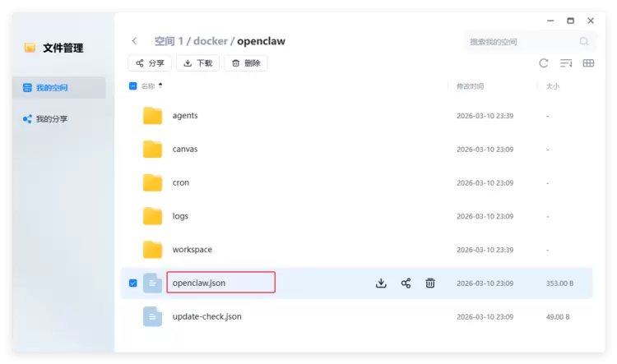617x364 pixels.
Task: Sort by the 修改时间 column header
Action: coord(470,86)
